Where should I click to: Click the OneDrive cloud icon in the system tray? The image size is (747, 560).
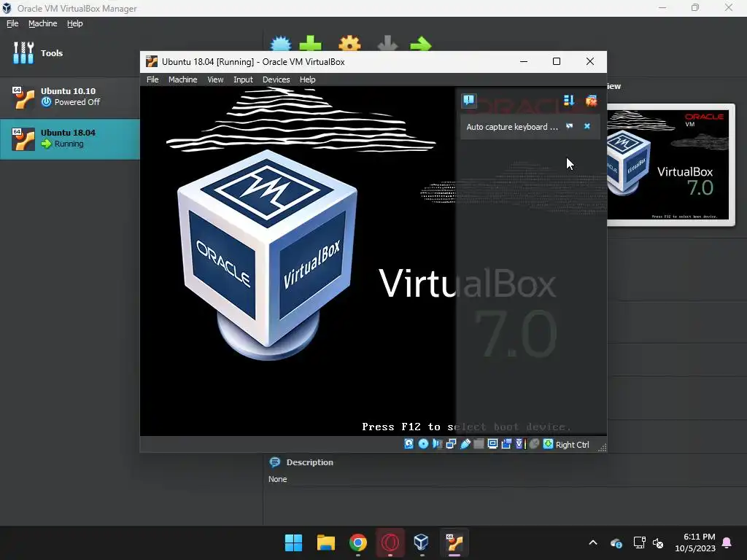tap(616, 542)
